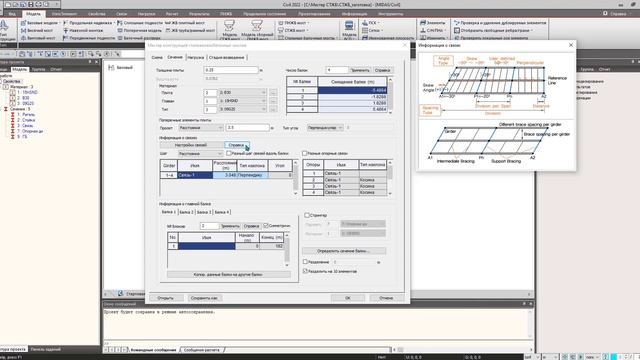Open the Плита material dropdown
Viewport: 640px width, 360px height.
(x=242, y=93)
